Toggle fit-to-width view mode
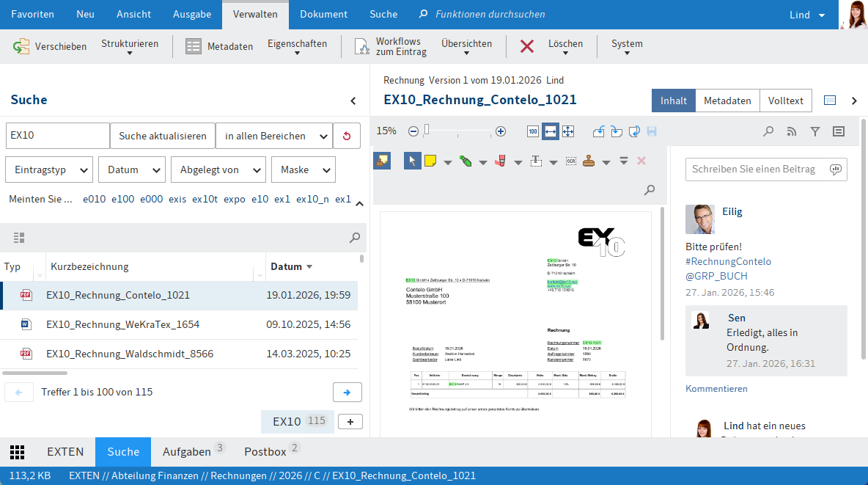Screen dimensions: 868x485 pos(550,131)
